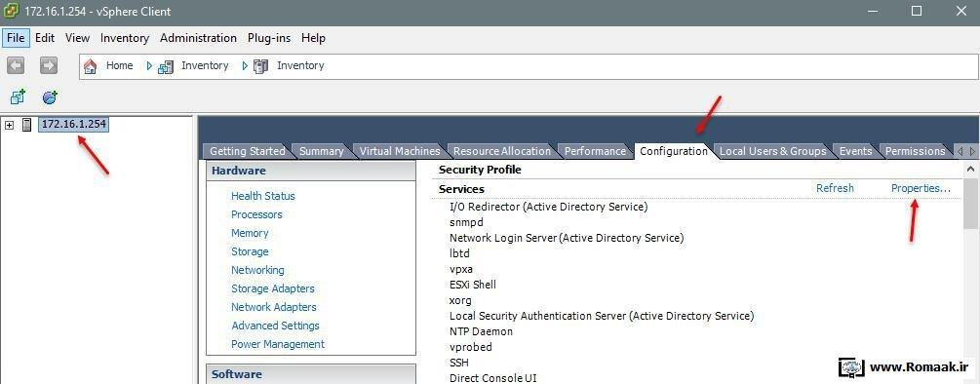980x384 pixels.
Task: Click the new virtual machine toolbar icon
Action: 18,96
